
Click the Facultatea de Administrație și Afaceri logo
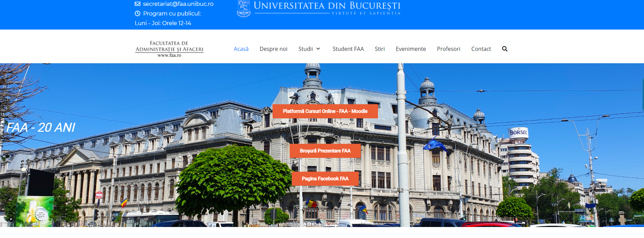click(x=169, y=49)
